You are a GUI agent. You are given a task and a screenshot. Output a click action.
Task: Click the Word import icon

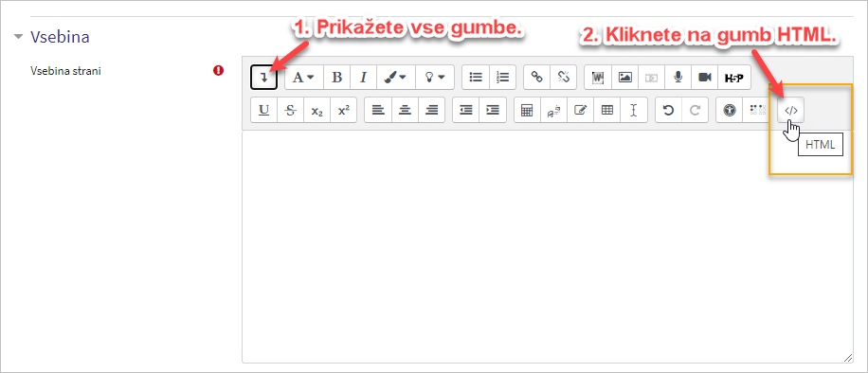point(598,77)
